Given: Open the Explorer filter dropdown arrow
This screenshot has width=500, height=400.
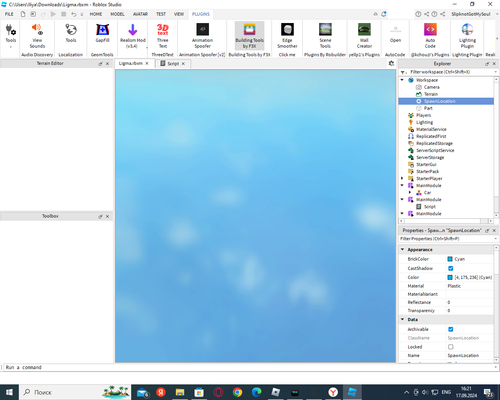Looking at the screenshot, I should pyautogui.click(x=495, y=72).
